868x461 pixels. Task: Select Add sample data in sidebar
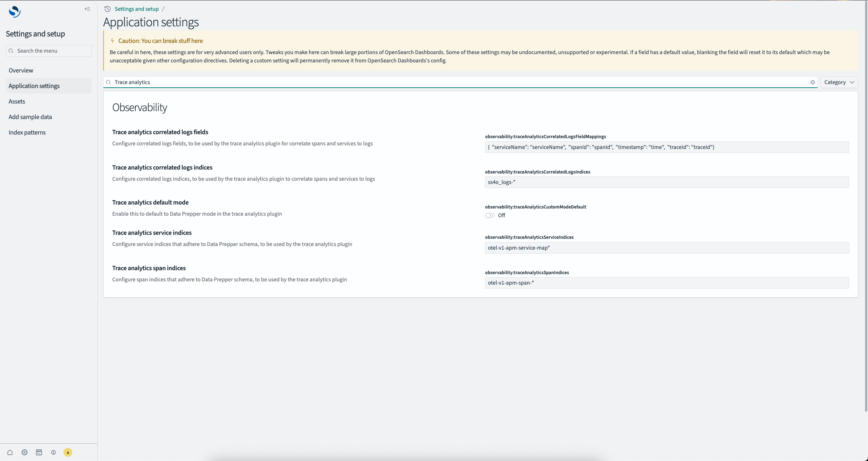click(30, 117)
